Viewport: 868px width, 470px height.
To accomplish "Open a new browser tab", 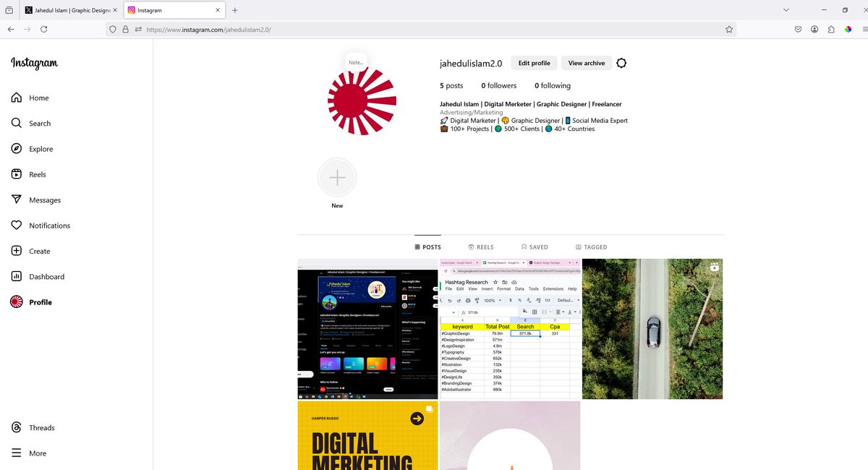I will (235, 10).
